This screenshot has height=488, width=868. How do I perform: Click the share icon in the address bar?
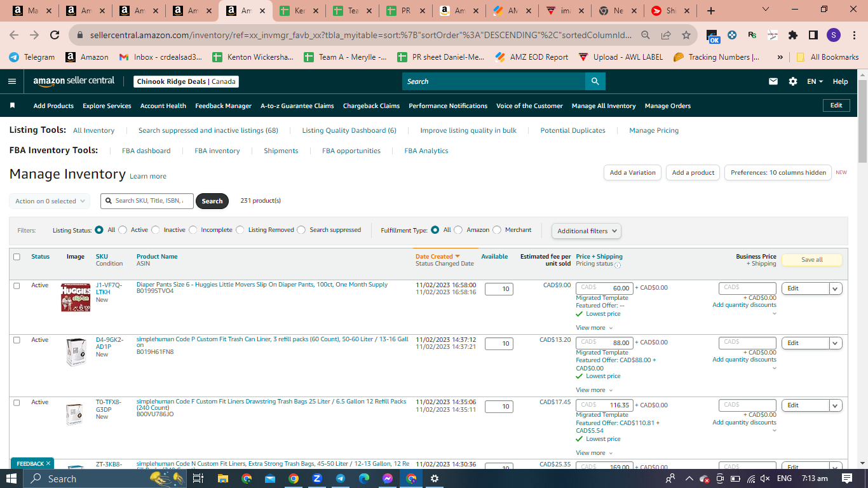pyautogui.click(x=666, y=36)
